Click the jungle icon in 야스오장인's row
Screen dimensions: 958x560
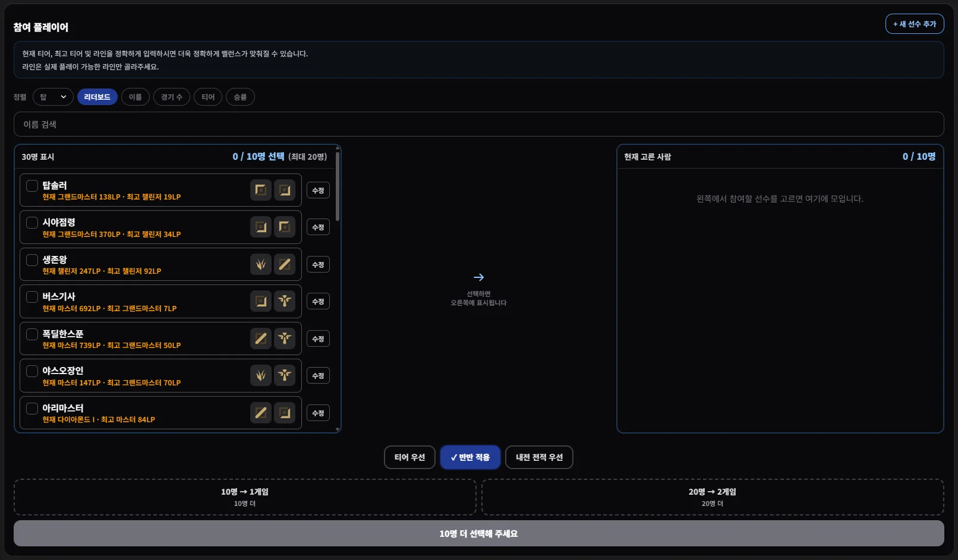(x=260, y=375)
